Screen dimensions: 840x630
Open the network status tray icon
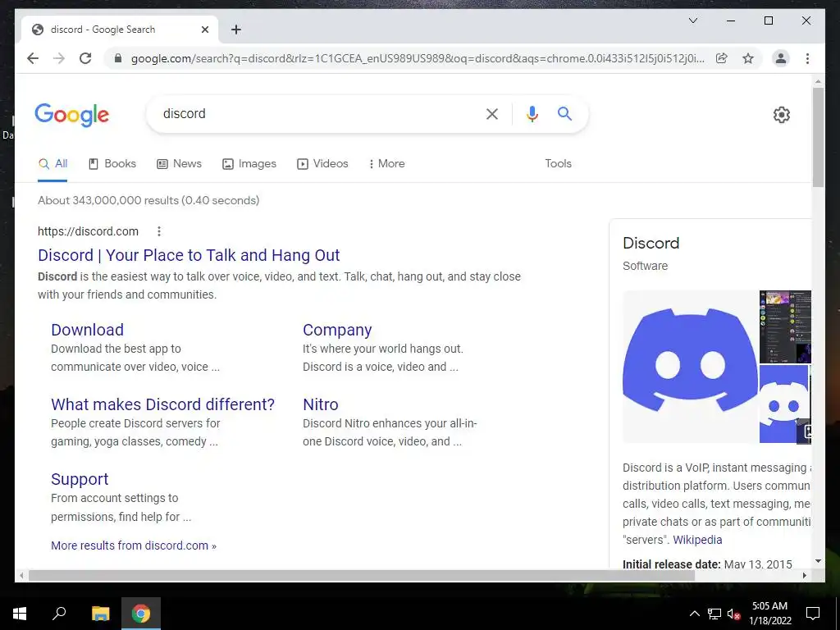[714, 614]
